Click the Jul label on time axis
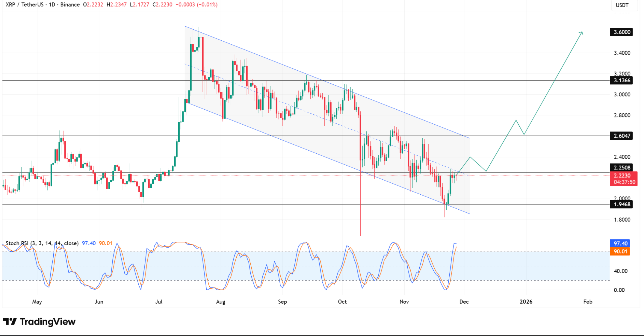This screenshot has width=644, height=336. (x=159, y=302)
